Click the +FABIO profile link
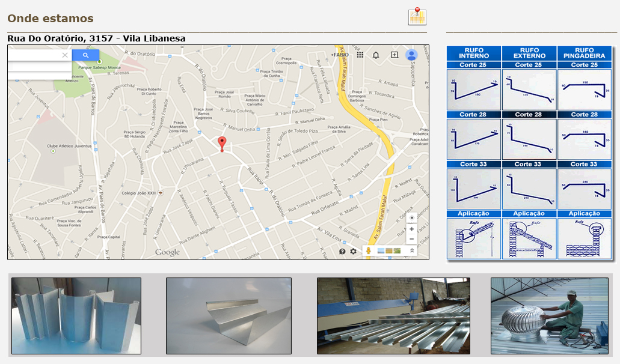This screenshot has height=364, width=620. pos(340,55)
